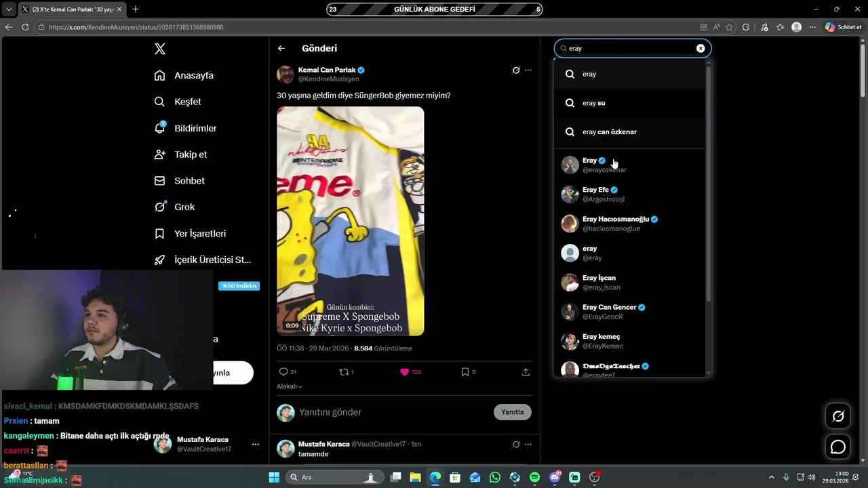Open the floating chat messages button
This screenshot has width=868, height=488.
point(838,447)
